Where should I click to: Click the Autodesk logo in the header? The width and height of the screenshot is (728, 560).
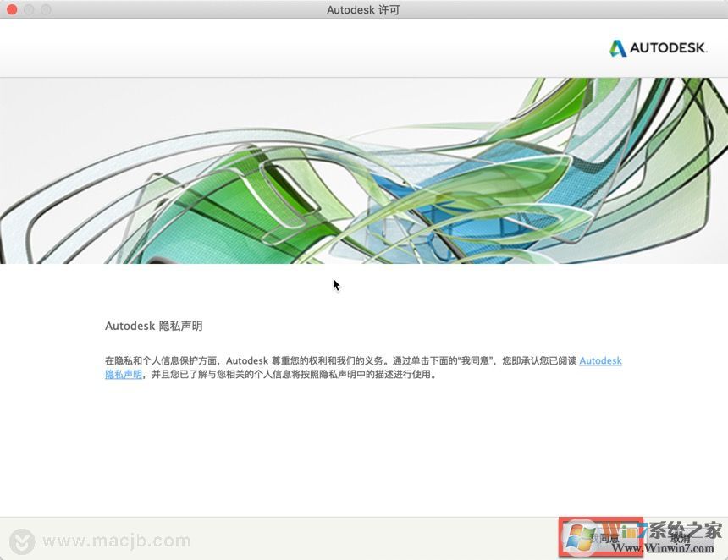coord(658,47)
